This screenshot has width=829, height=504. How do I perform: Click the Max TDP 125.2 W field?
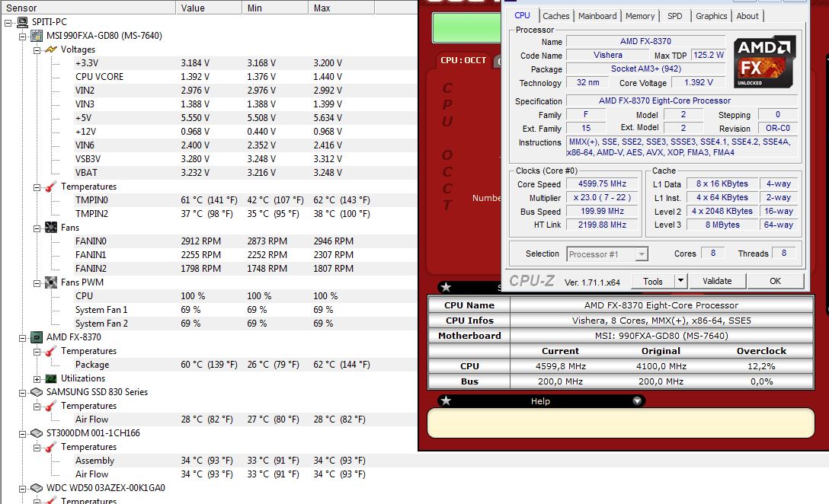coord(709,55)
